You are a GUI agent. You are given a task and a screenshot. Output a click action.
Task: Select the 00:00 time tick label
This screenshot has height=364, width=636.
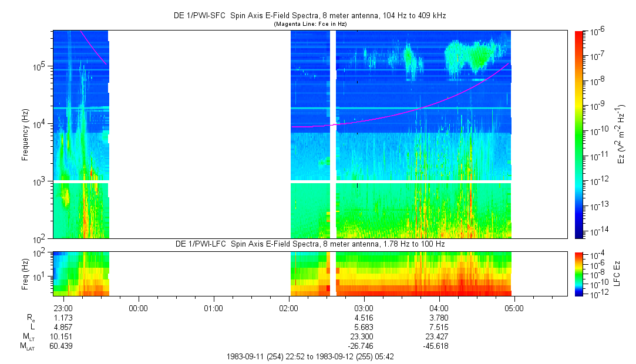click(137, 307)
